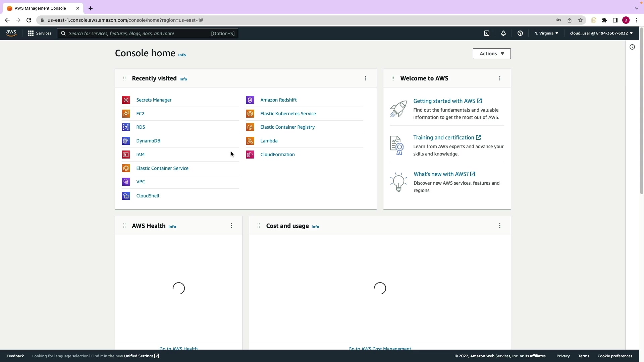Grab the AWS Health widget drag handle
The image size is (644, 362).
(124, 226)
